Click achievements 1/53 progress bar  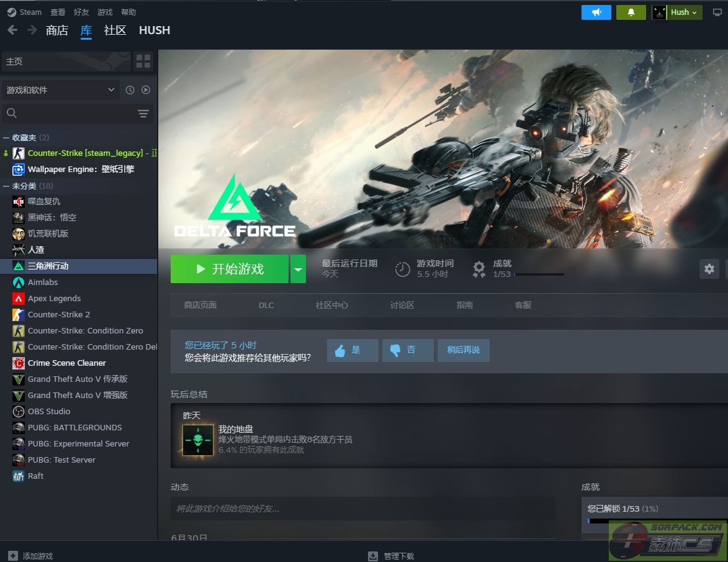pos(539,274)
